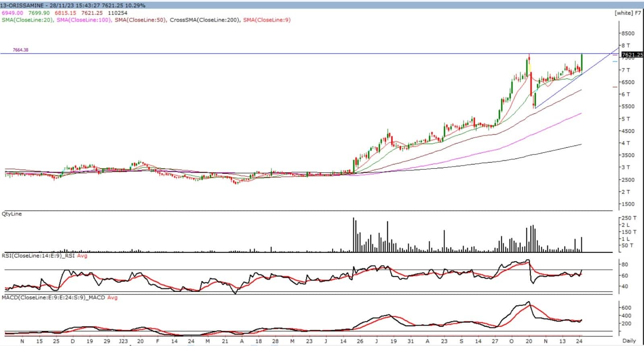Click the SMA(CloseLine:50) legend entry
This screenshot has width=644, height=346.
(x=140, y=20)
